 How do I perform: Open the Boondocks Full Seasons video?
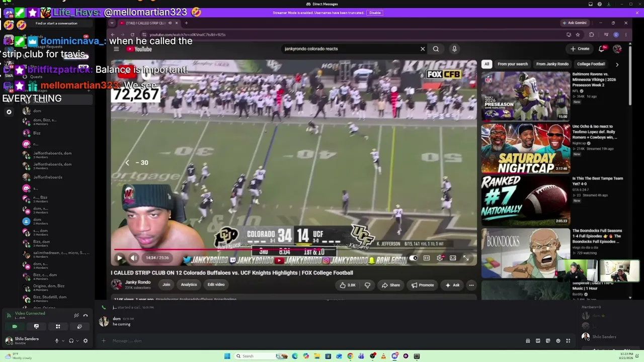[x=525, y=253]
